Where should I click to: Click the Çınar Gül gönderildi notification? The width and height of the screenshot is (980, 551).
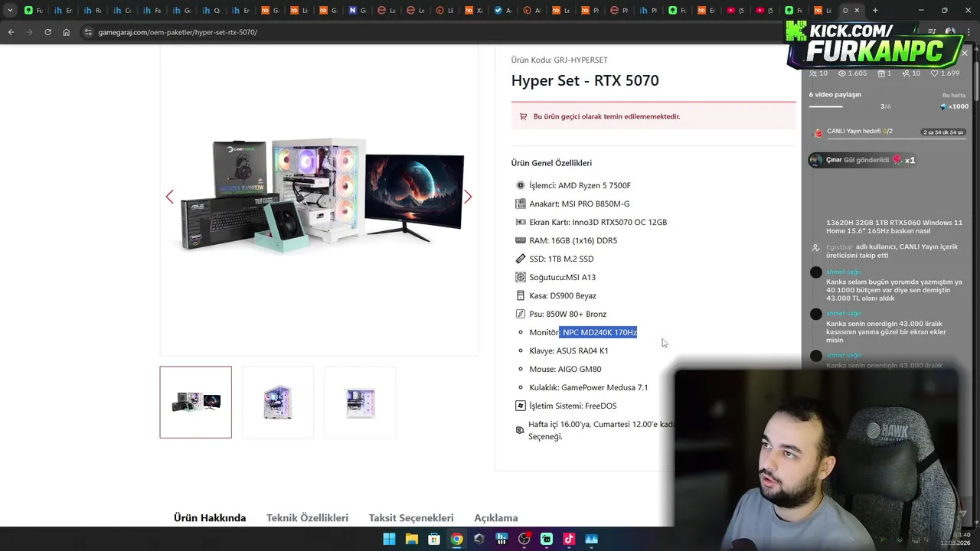(x=863, y=160)
